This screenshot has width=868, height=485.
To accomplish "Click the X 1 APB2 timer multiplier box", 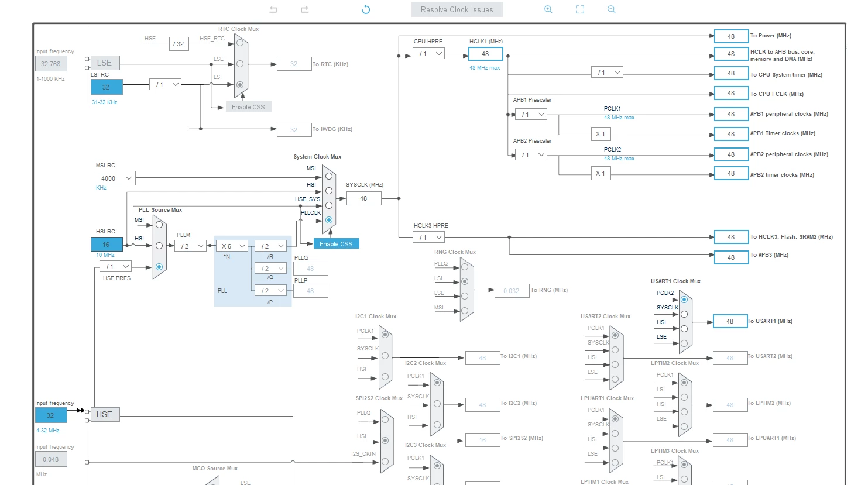I will coord(601,173).
